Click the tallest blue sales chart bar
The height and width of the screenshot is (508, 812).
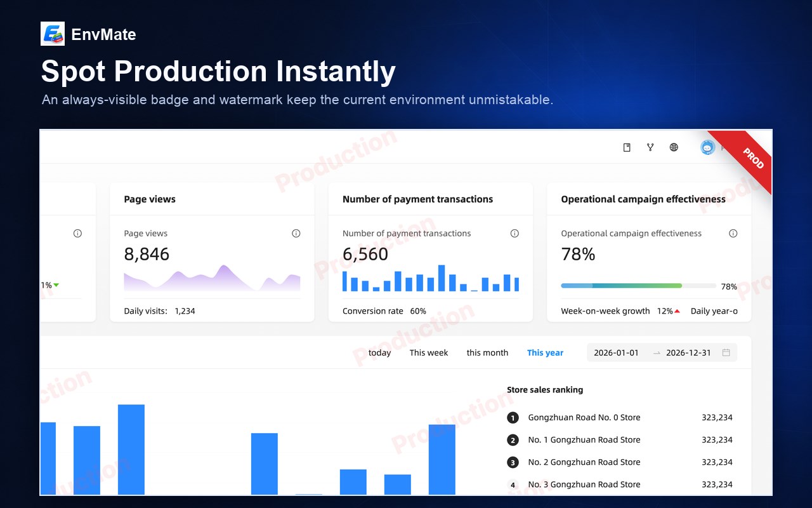131,450
